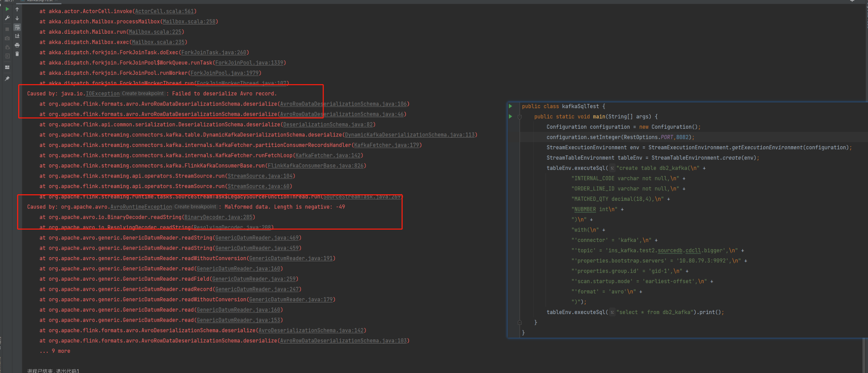Run main method via gutter play icon
The image size is (868, 373).
(511, 116)
